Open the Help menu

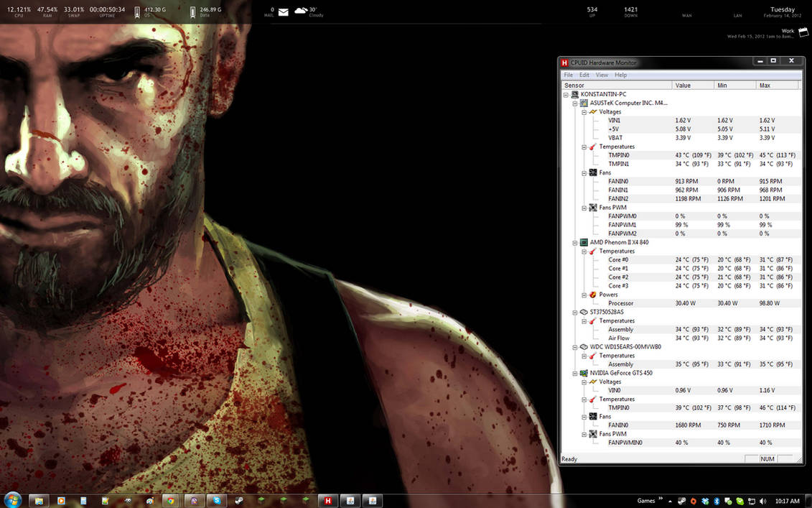(x=621, y=75)
